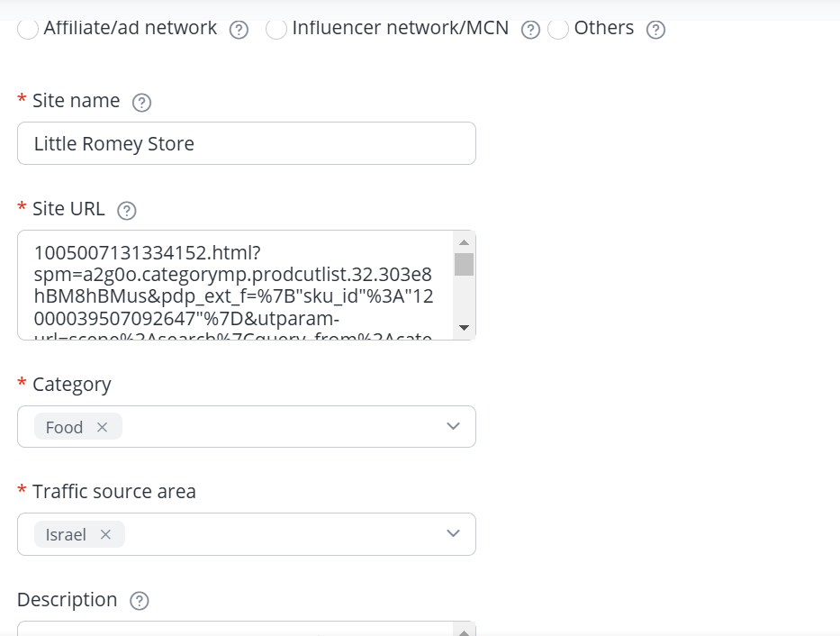
Task: Click into the Site name input field
Action: pyautogui.click(x=246, y=143)
